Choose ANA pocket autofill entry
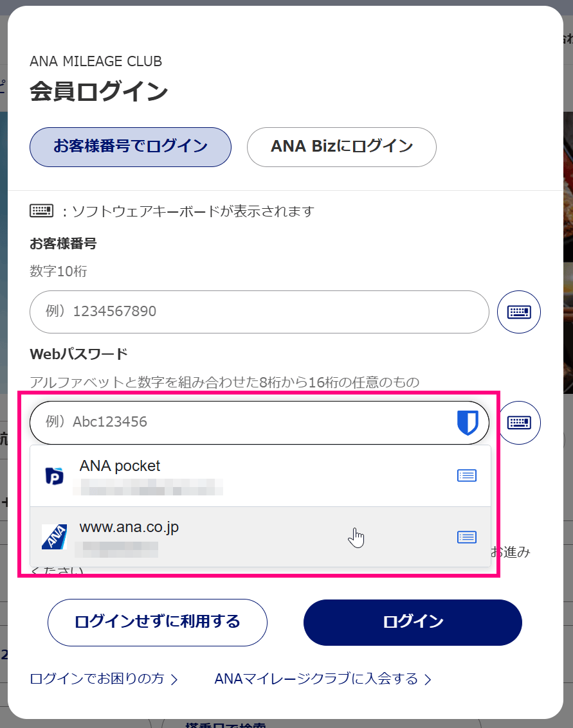 260,476
